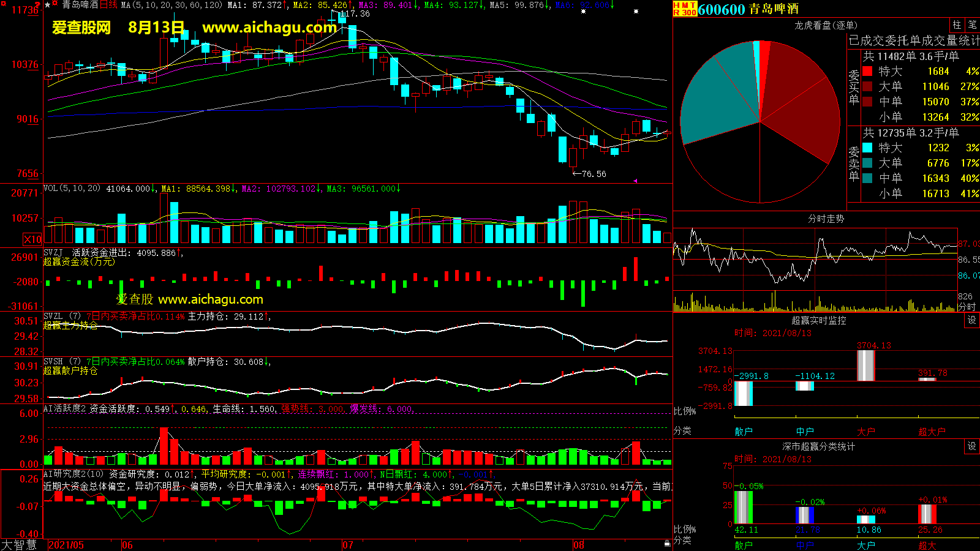This screenshot has width=980, height=551.
Task: Click the MA(5,10,20,30,60,120) indicator label
Action: 171,5
